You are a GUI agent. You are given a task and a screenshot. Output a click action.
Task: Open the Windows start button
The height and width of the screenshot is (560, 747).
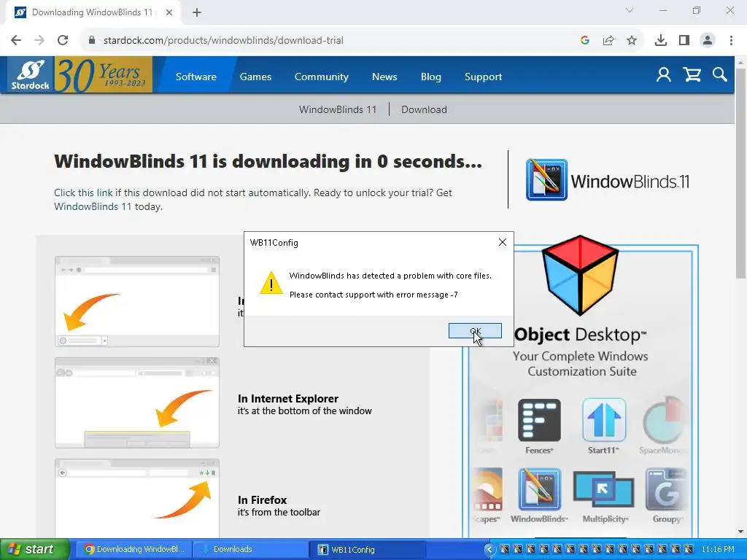tap(34, 549)
